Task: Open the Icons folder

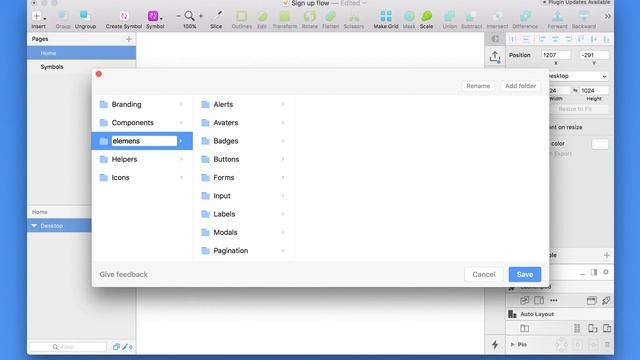Action: [x=142, y=178]
